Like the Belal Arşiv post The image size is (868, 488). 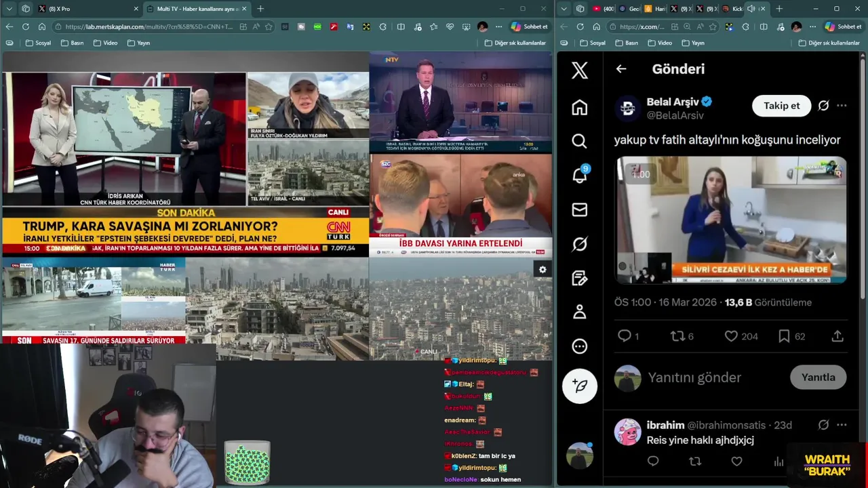coord(731,336)
